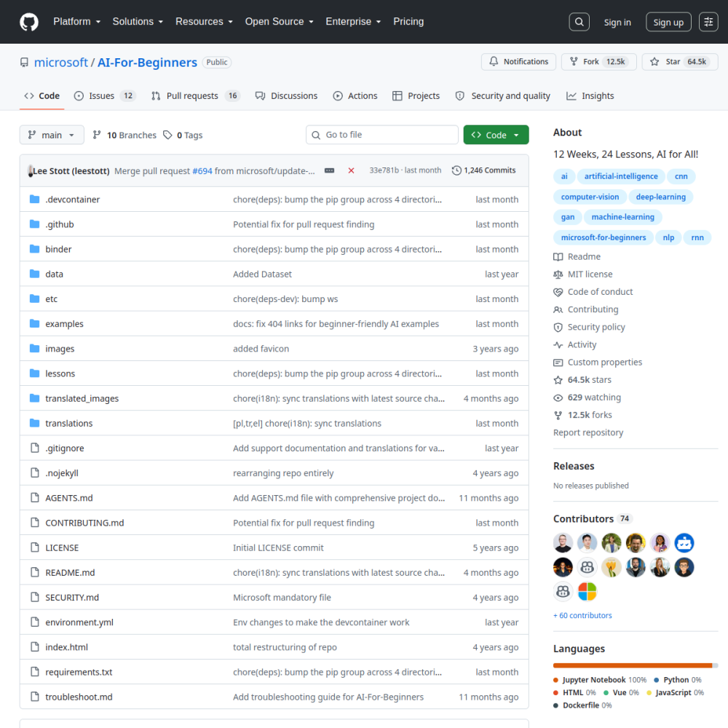
Task: Click the forks count fork icon
Action: pyautogui.click(x=558, y=416)
